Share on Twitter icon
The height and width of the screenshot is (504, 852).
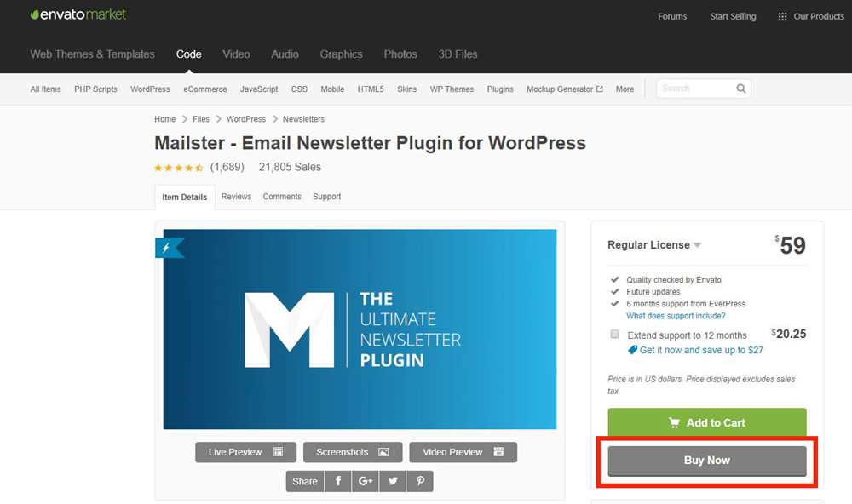pos(392,481)
